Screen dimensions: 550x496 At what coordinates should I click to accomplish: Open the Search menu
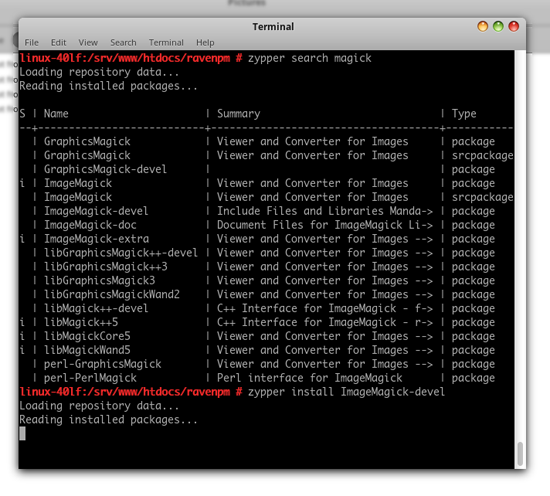click(123, 42)
